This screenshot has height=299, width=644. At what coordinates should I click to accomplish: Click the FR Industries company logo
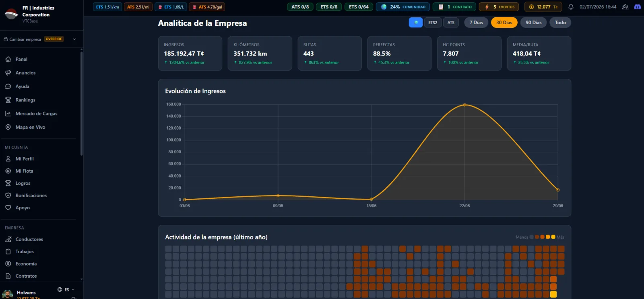(x=11, y=14)
